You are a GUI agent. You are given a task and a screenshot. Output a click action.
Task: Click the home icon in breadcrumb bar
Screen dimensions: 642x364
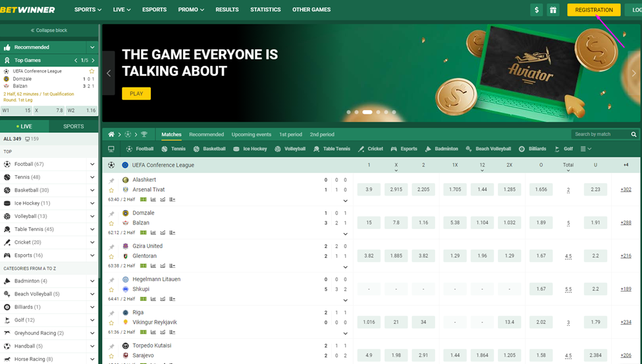(111, 134)
